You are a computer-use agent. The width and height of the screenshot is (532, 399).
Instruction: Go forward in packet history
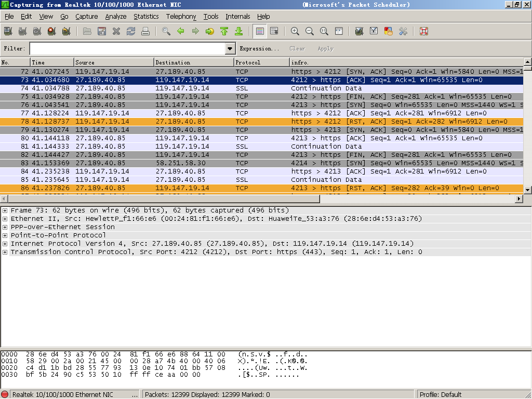195,31
